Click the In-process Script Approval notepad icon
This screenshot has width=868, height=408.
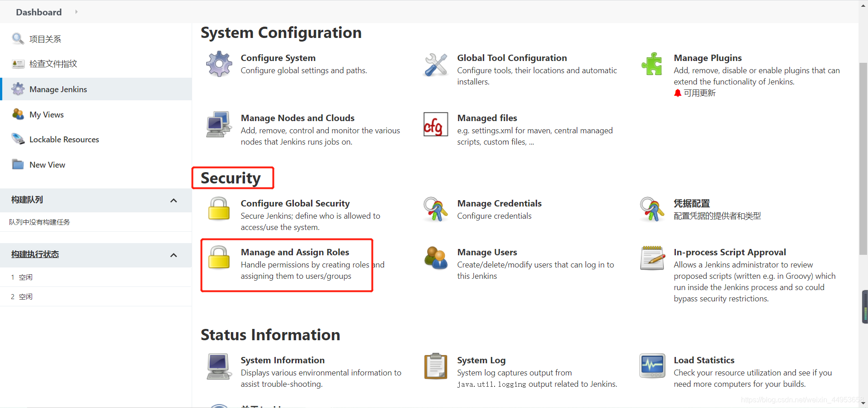pyautogui.click(x=652, y=258)
